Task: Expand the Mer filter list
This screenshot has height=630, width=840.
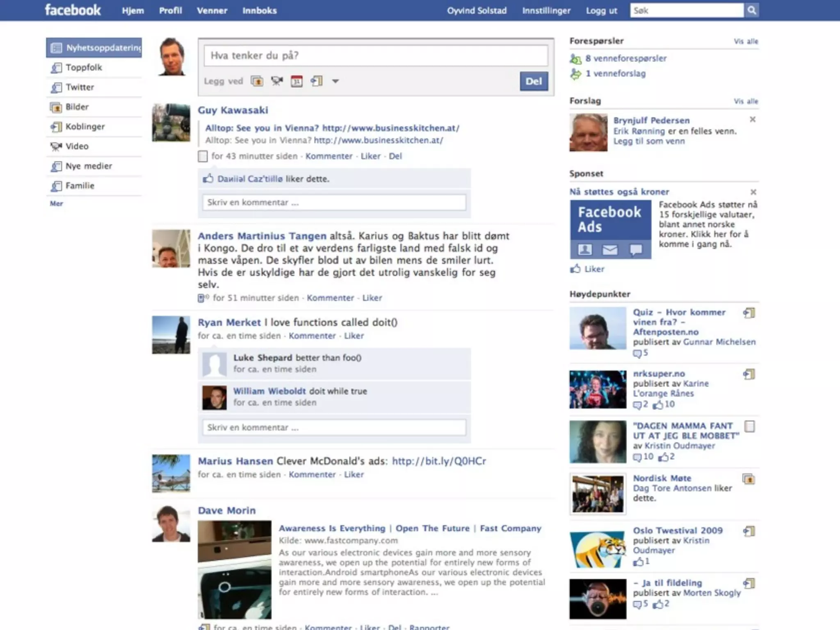Action: tap(57, 204)
